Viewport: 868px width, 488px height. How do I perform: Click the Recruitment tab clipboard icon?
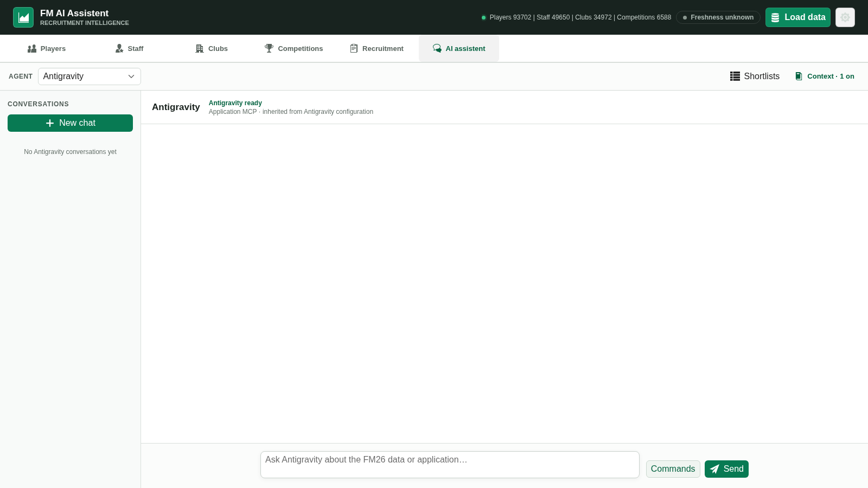click(x=354, y=48)
